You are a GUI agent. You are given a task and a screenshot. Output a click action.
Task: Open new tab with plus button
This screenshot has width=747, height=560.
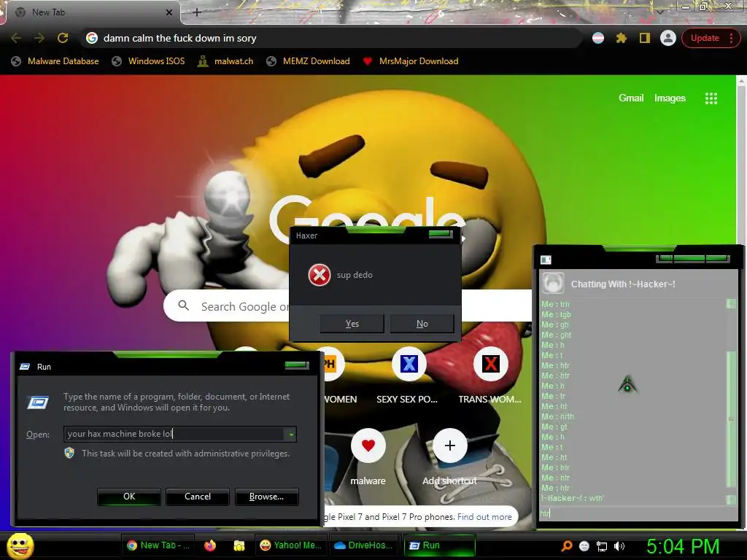[197, 12]
